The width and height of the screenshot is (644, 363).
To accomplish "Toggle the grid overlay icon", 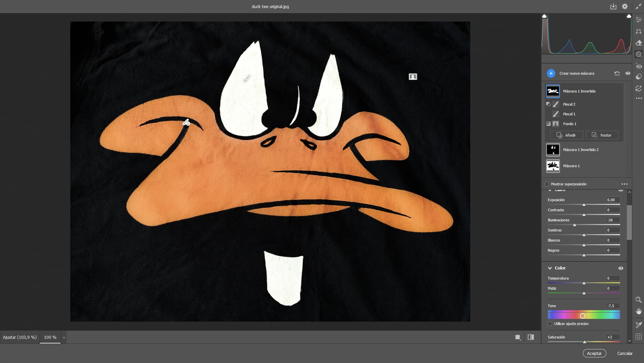I will click(639, 336).
